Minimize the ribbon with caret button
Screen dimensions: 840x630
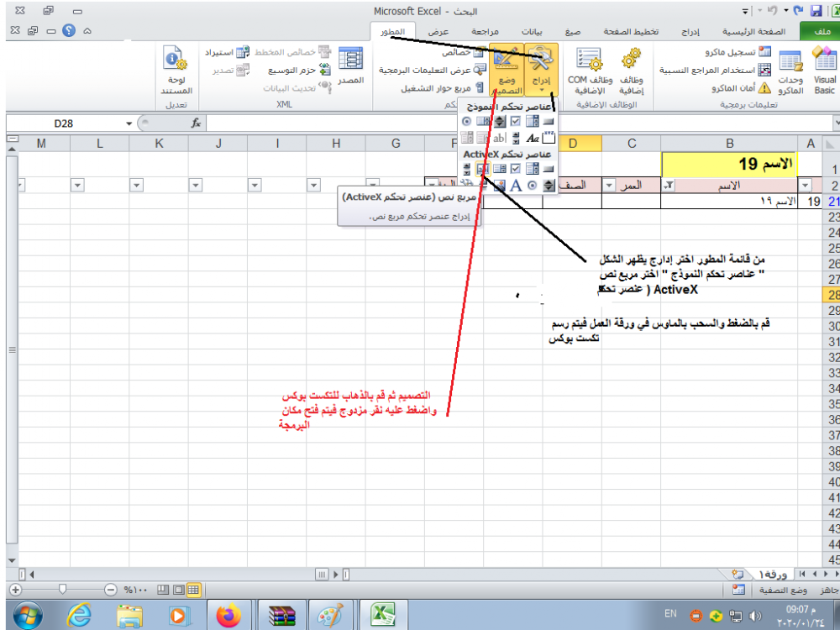click(x=87, y=30)
